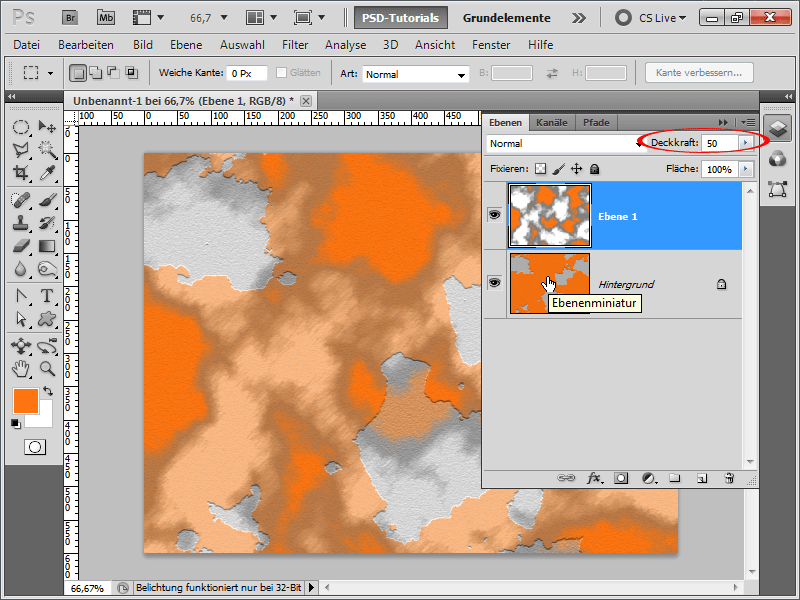The height and width of the screenshot is (600, 800).
Task: Delete layer with trash icon
Action: click(729, 478)
